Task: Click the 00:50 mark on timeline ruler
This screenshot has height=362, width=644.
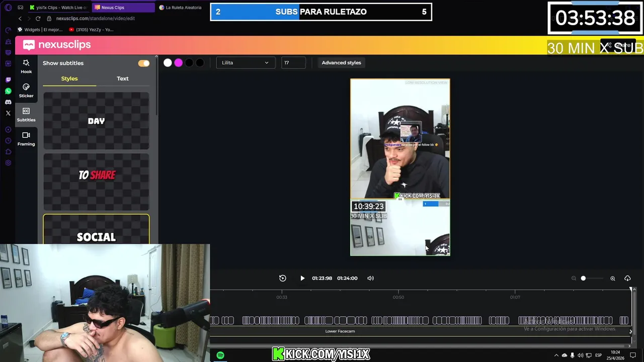Action: click(x=398, y=297)
